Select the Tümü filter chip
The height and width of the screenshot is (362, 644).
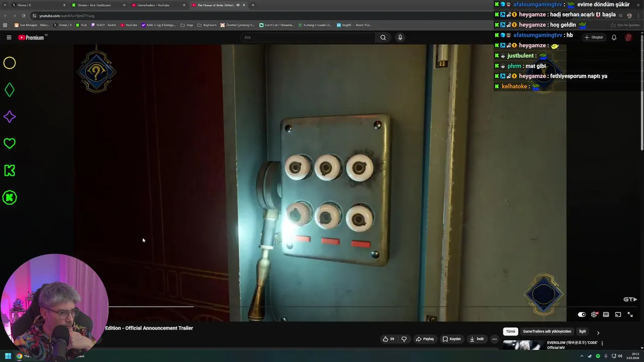click(x=511, y=332)
